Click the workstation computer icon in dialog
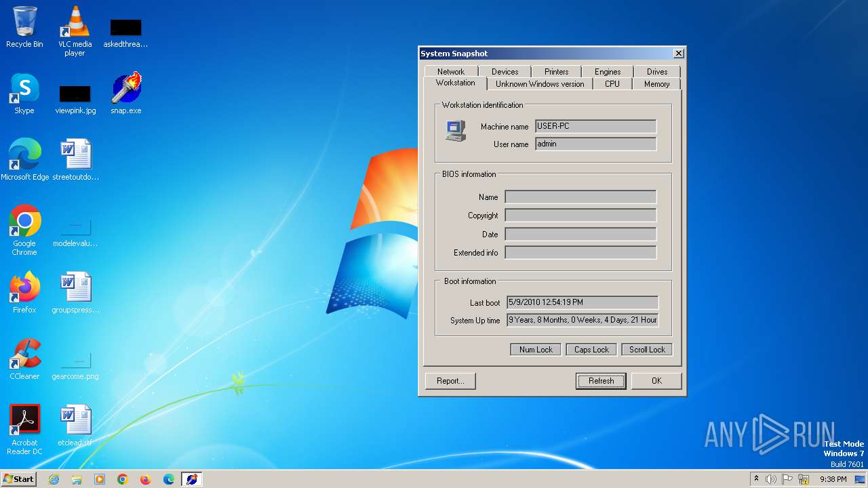 click(x=456, y=130)
